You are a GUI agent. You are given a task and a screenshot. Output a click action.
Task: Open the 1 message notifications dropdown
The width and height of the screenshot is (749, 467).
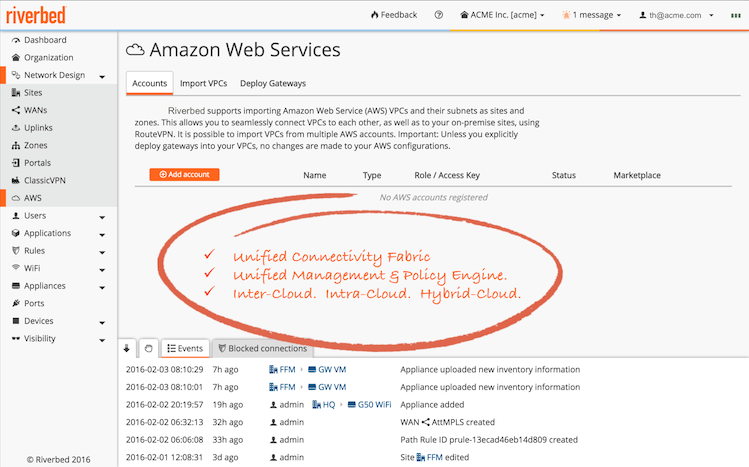click(x=592, y=15)
